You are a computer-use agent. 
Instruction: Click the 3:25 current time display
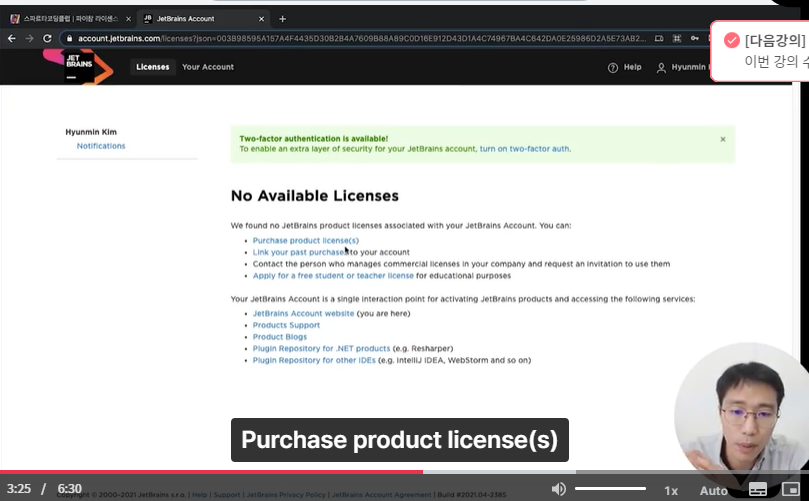[x=19, y=488]
